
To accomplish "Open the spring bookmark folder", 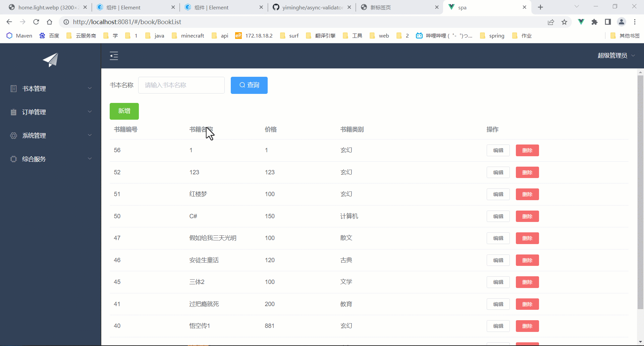I will click(x=492, y=36).
